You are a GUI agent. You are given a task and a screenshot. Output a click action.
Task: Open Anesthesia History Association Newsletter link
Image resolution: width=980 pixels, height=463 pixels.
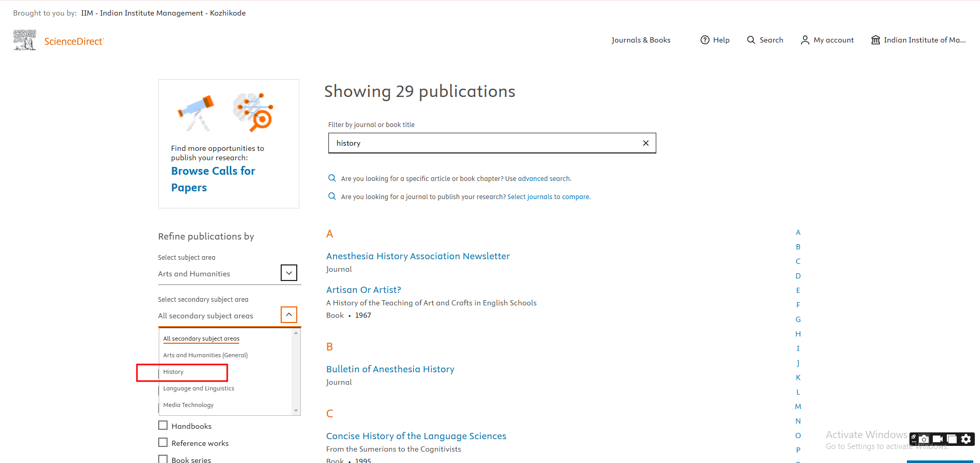pos(418,256)
